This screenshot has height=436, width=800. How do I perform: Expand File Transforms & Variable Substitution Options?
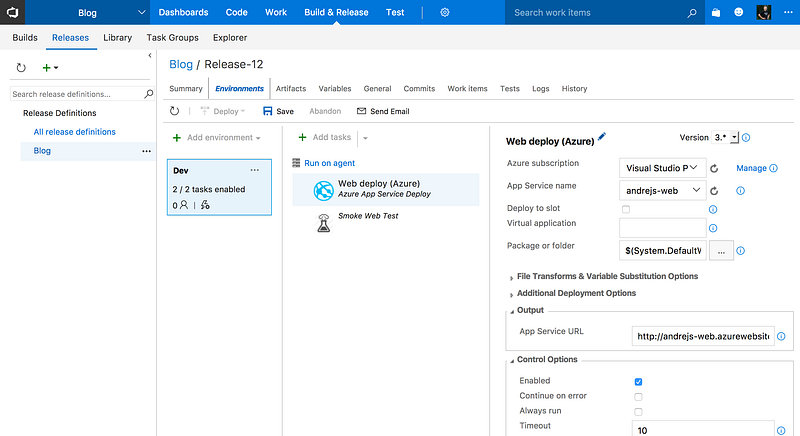coord(607,276)
